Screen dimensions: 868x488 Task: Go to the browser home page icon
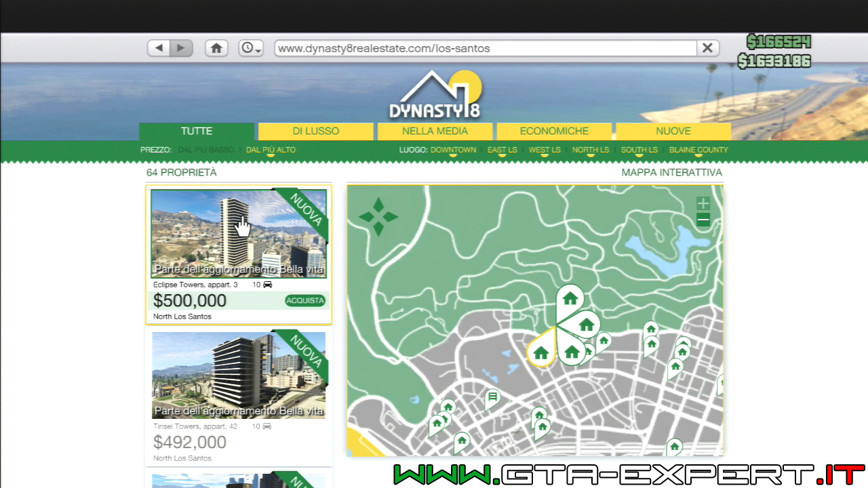216,48
